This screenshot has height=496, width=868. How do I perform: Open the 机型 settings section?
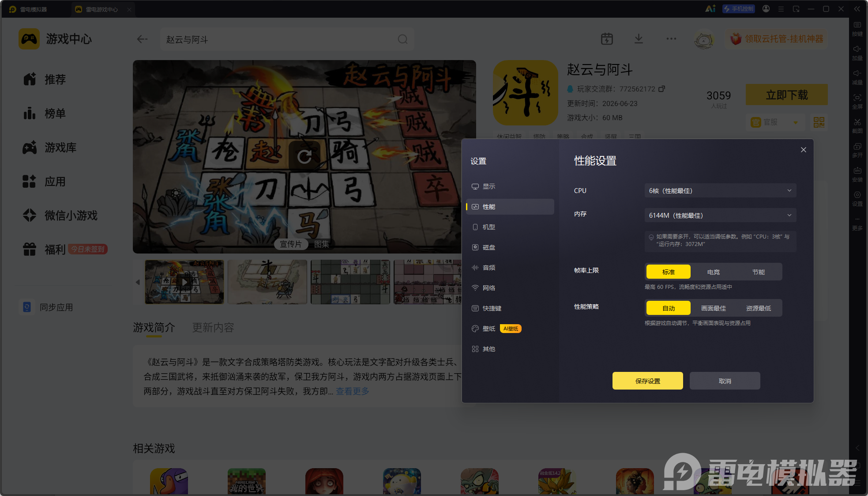(x=510, y=227)
